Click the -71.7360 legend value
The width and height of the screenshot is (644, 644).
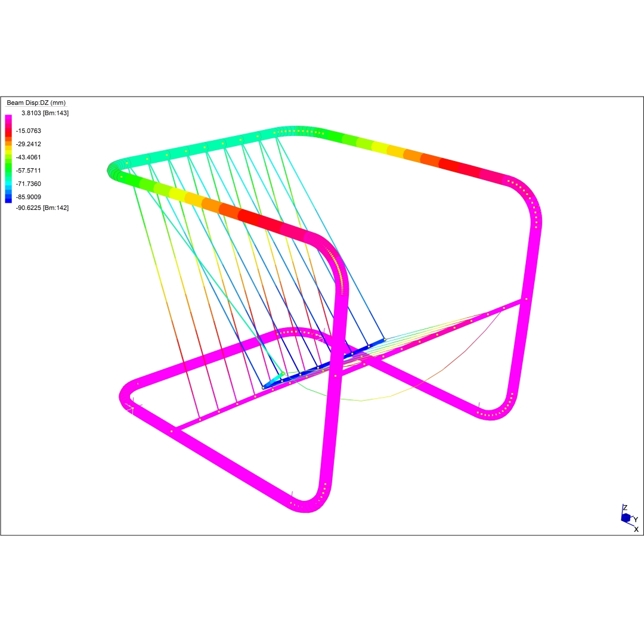coord(29,184)
